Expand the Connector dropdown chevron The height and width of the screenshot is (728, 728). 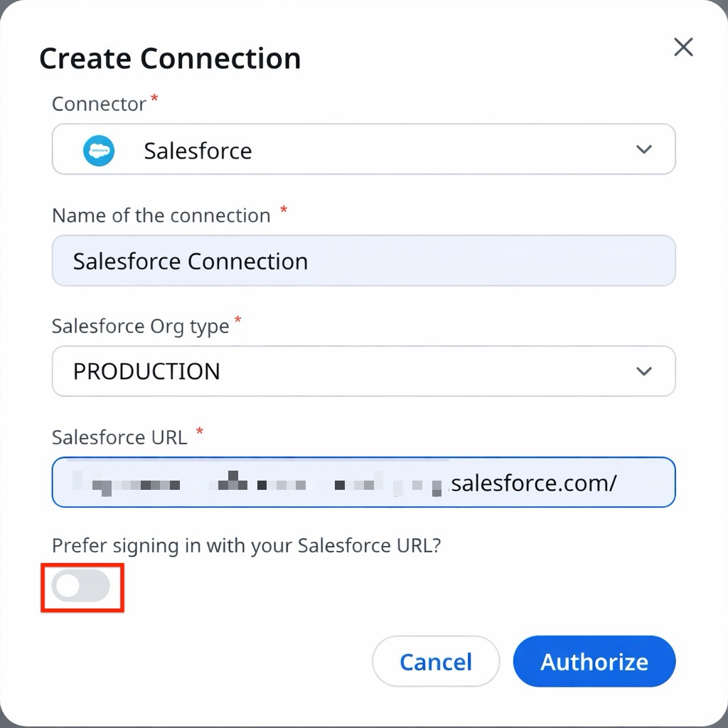[644, 149]
